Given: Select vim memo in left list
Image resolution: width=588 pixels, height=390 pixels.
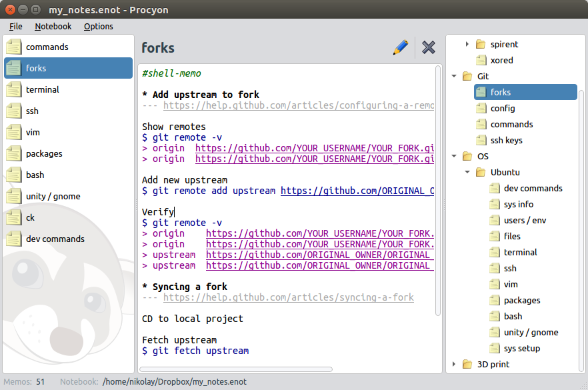Looking at the screenshot, I should (x=68, y=133).
